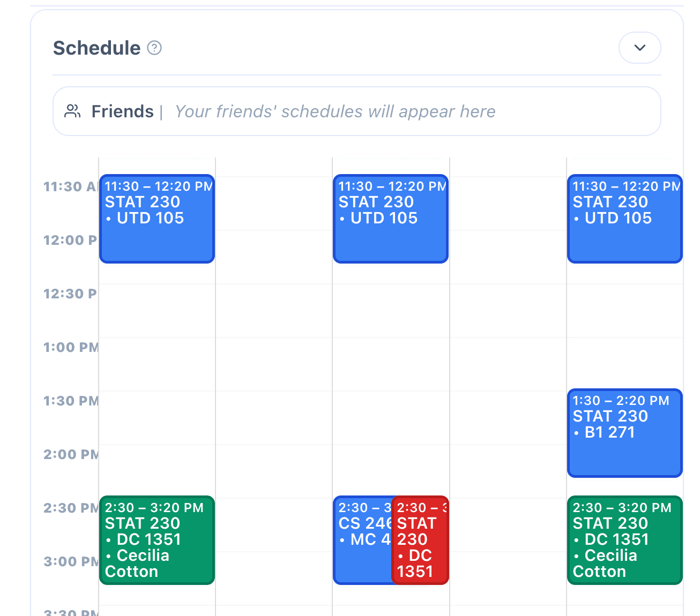Click the Schedule panel heading
Screen dimensions: 700x616
(96, 48)
